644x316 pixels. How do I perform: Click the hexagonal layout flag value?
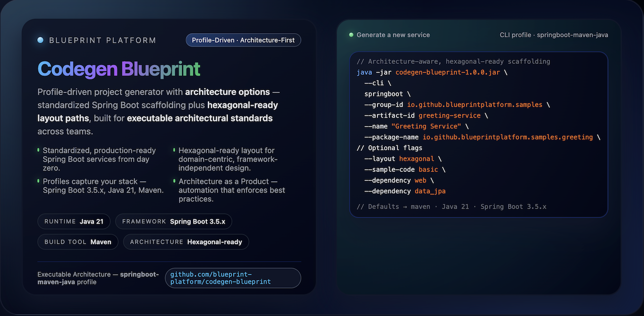coord(416,158)
